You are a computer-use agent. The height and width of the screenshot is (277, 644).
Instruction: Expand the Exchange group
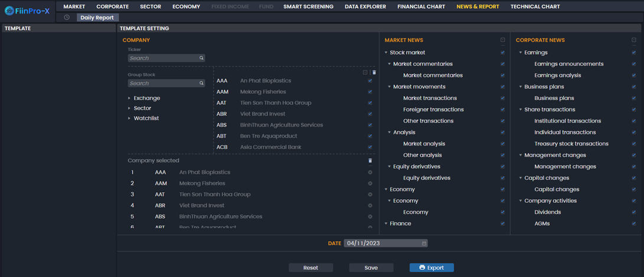(129, 98)
